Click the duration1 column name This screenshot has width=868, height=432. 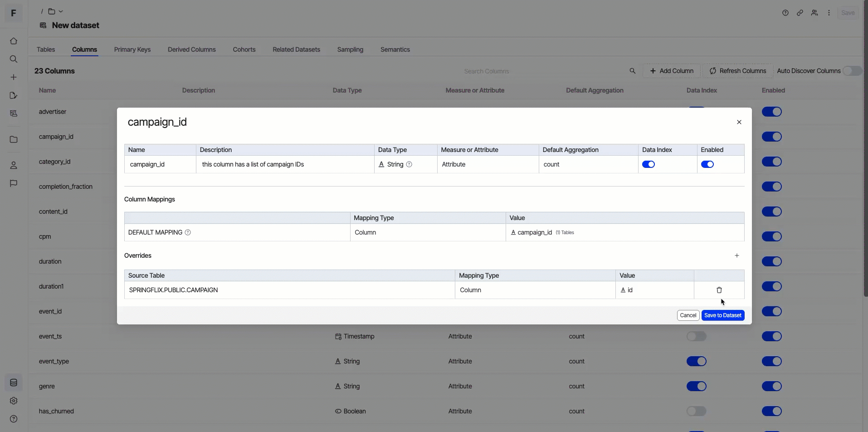(x=51, y=286)
